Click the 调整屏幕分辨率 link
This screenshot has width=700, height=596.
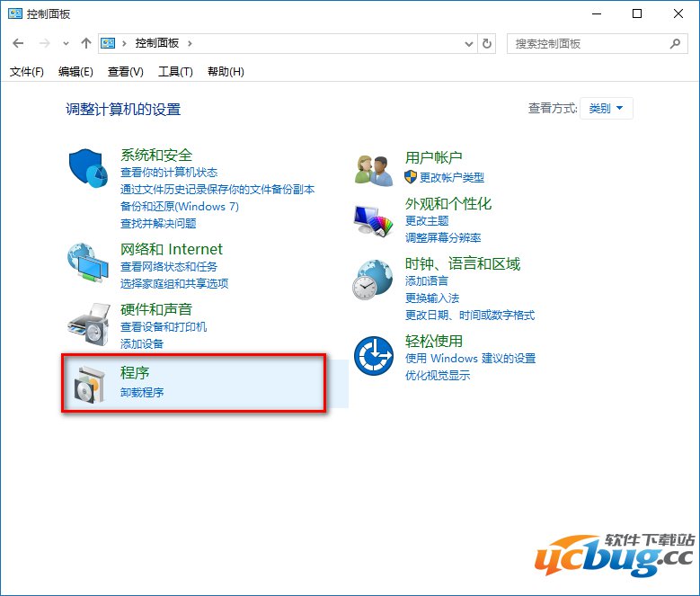click(443, 237)
